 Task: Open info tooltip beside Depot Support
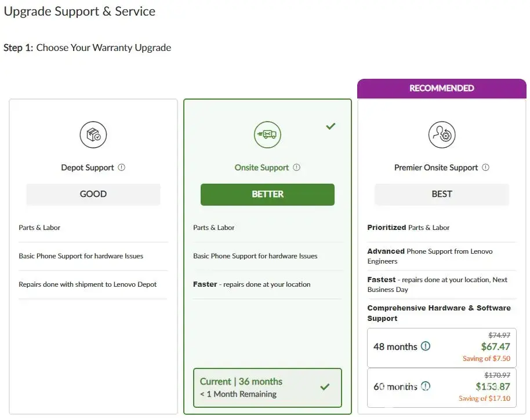point(122,167)
